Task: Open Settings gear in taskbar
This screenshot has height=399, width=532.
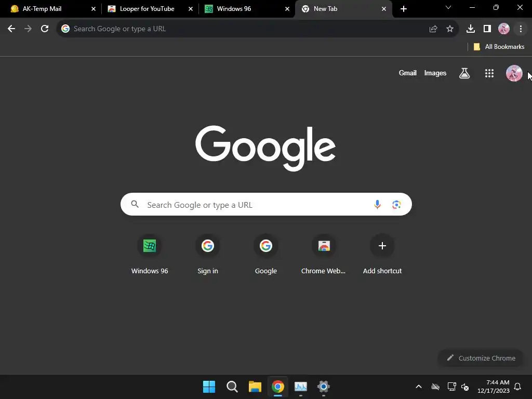Action: (324, 387)
